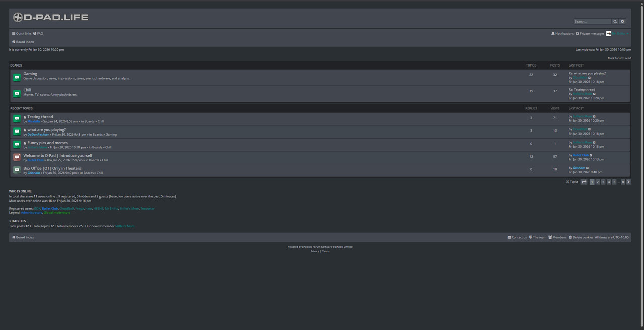The height and width of the screenshot is (330, 644).
Task: View latest post icon in Welcome to D-Pad row
Action: 591,155
